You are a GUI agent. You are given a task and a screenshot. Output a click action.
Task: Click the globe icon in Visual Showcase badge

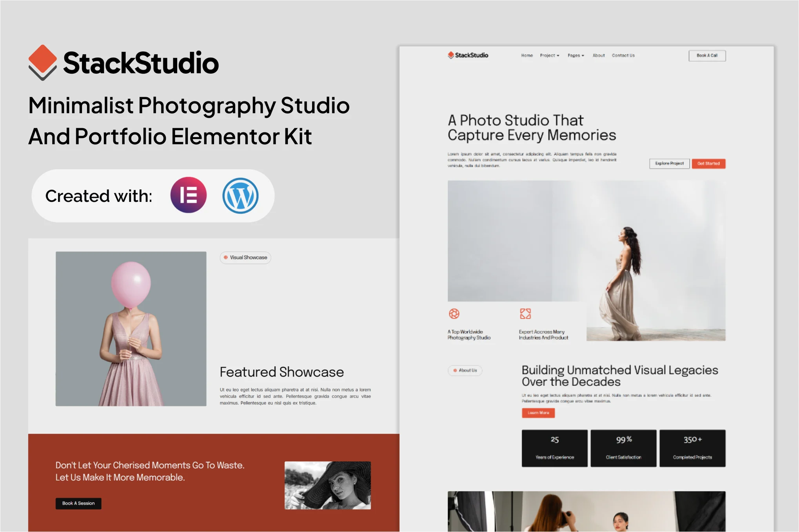pos(226,258)
